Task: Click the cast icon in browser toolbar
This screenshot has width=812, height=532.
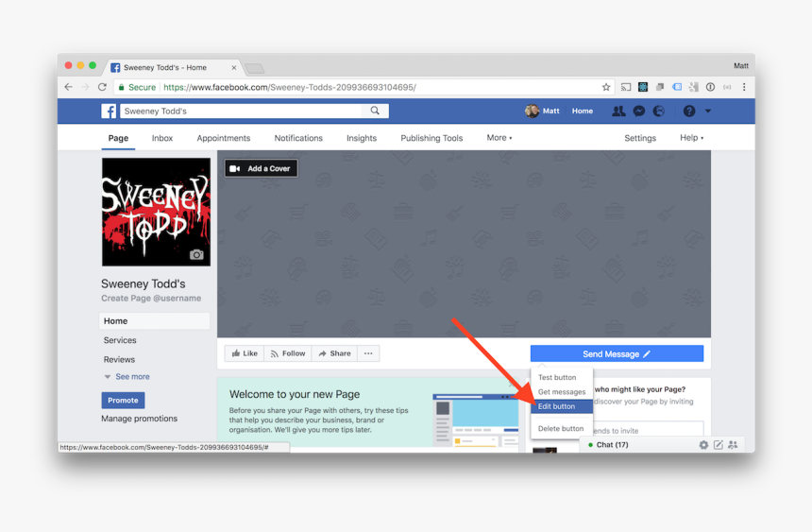Action: pos(626,87)
